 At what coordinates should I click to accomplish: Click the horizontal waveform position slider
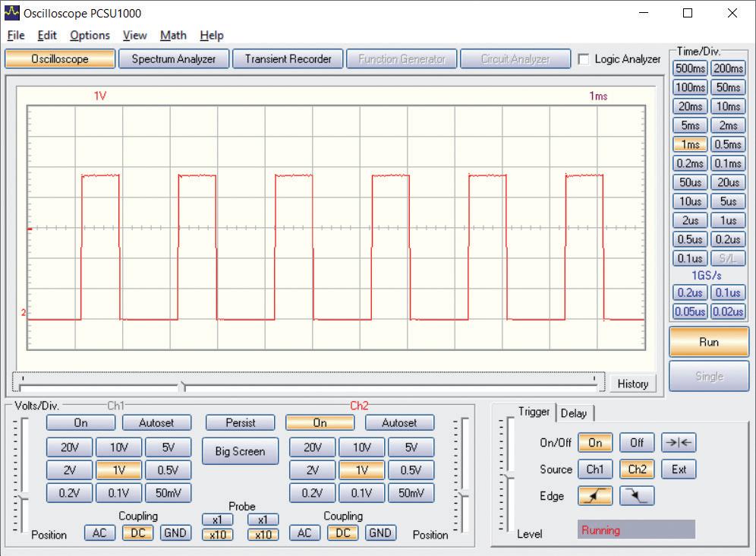[x=181, y=386]
